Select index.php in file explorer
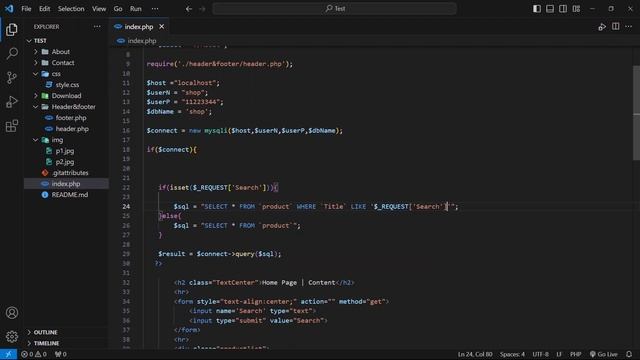Image resolution: width=640 pixels, height=360 pixels. 66,184
